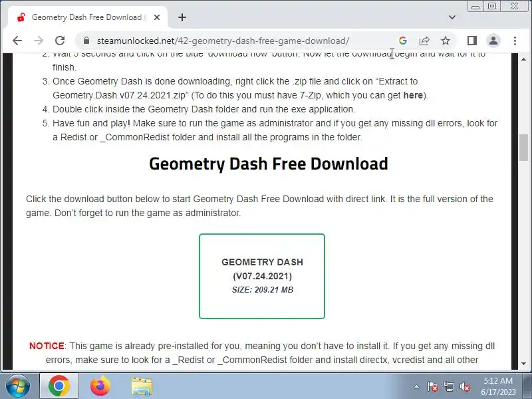
Task: Launch Firefox from the taskbar
Action: point(100,386)
